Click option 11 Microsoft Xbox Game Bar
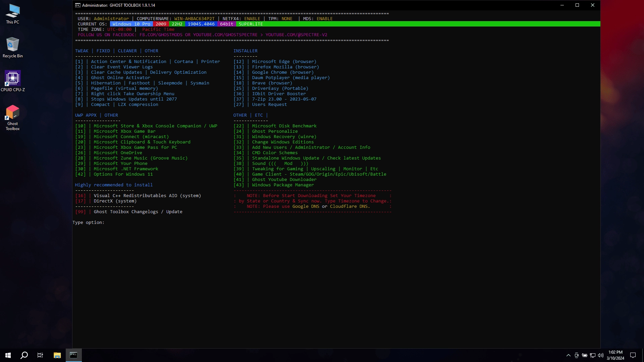 click(115, 131)
